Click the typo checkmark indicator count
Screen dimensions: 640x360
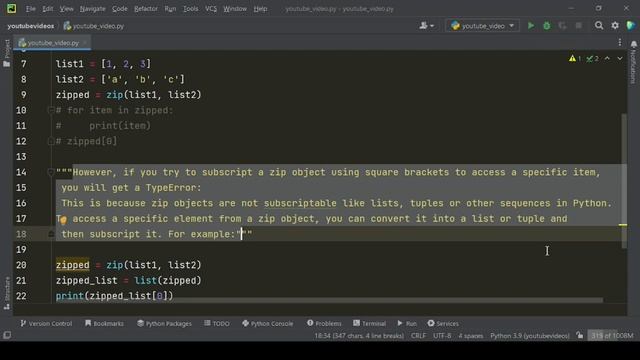(592, 59)
